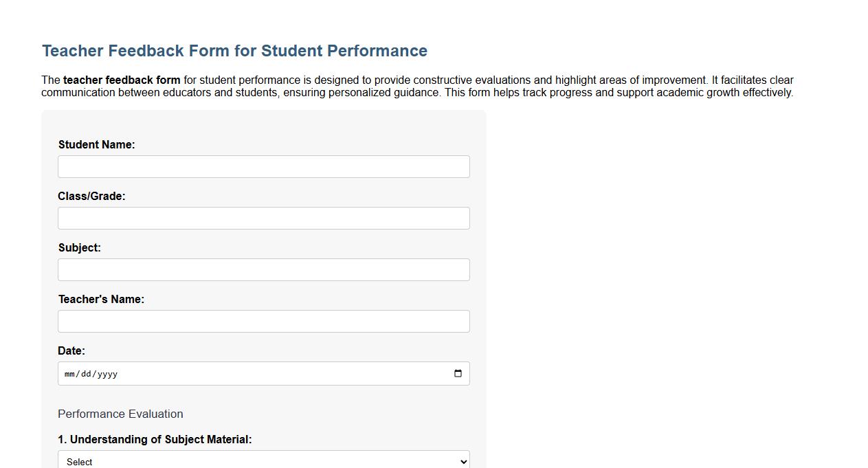Click the Performance Evaluation section label
The image size is (868, 468).
click(120, 414)
